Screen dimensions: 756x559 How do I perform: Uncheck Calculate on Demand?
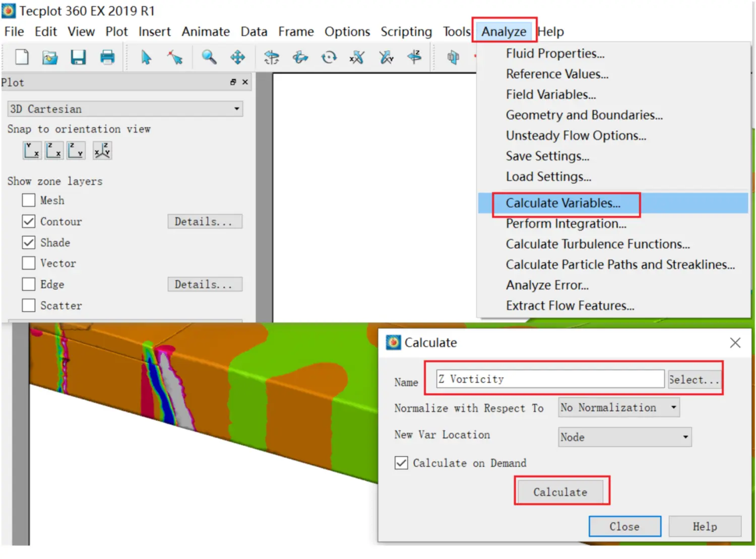tap(401, 463)
